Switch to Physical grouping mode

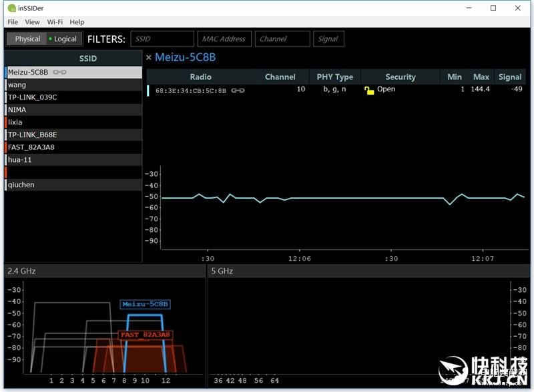[27, 39]
